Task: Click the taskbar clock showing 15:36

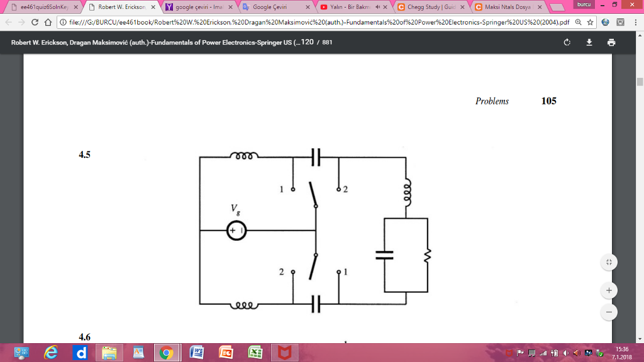Action: pyautogui.click(x=622, y=353)
